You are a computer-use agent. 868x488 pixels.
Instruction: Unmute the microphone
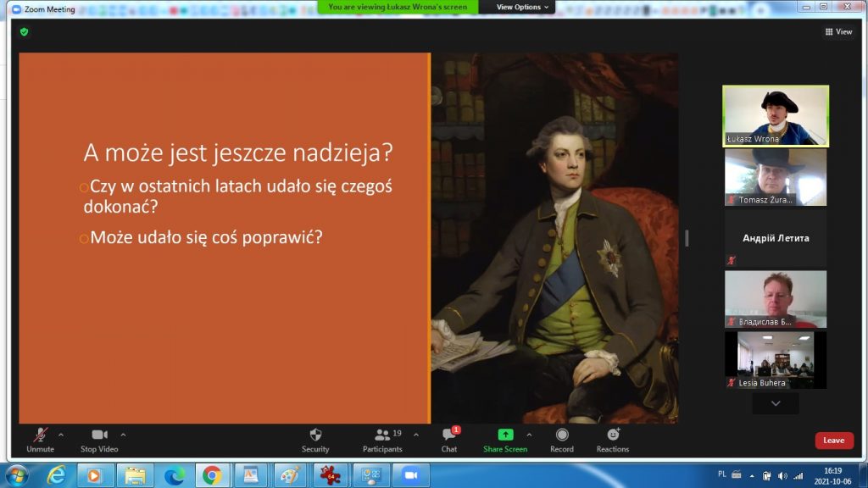click(x=40, y=439)
